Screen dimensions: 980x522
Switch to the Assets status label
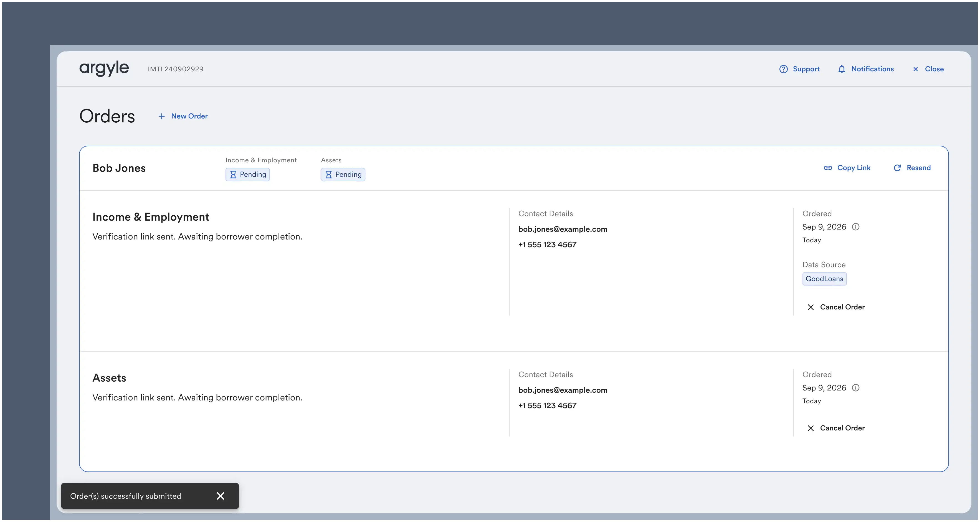pyautogui.click(x=331, y=160)
